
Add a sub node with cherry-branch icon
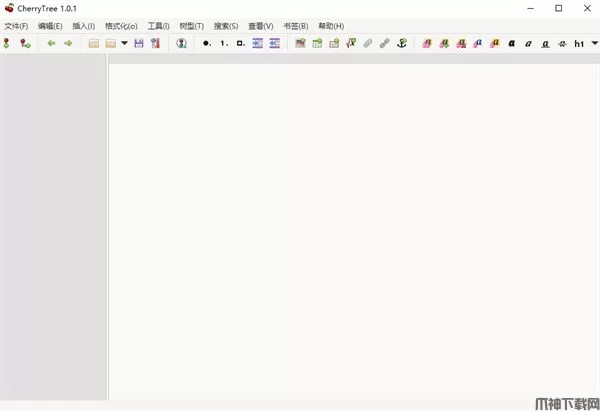coord(25,43)
